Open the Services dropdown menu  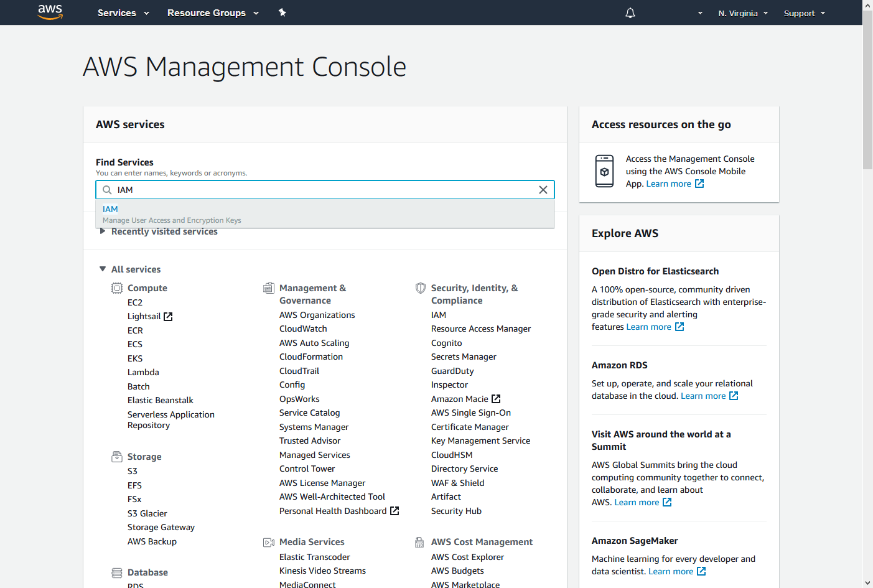coord(123,13)
